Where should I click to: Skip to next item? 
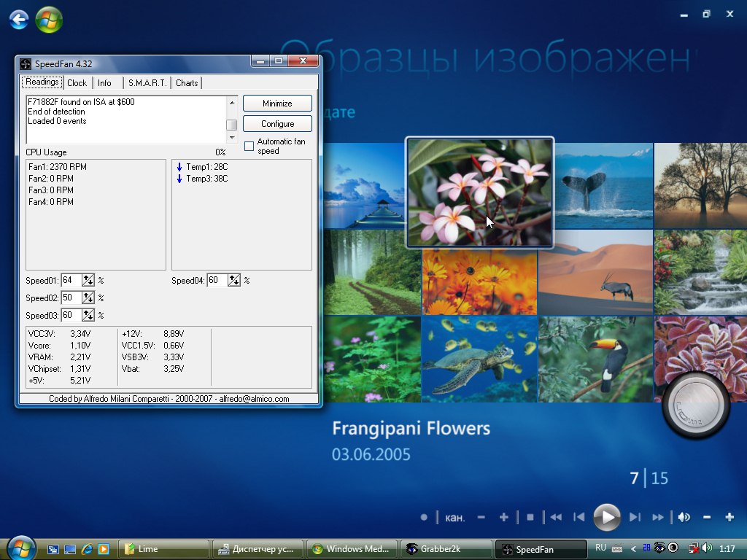click(x=635, y=517)
